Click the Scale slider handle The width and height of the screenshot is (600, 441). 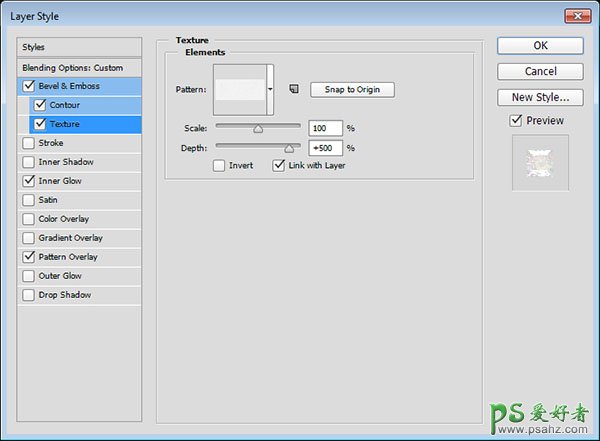click(x=258, y=128)
